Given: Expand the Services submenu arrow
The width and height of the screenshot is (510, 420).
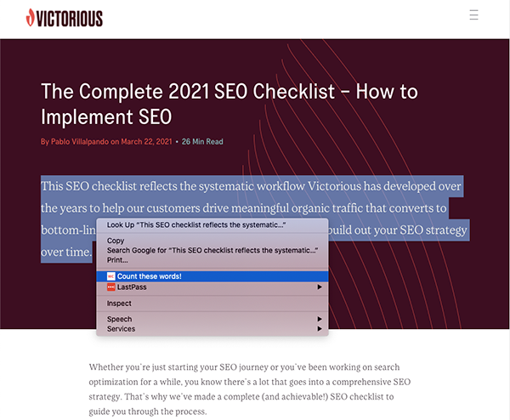Looking at the screenshot, I should [x=320, y=329].
